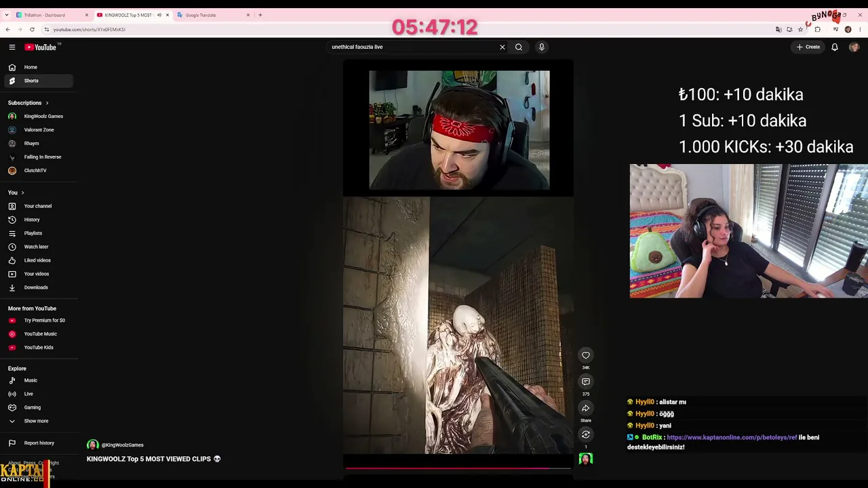868x488 pixels.
Task: Open the tab search dropdown arrow
Action: [x=6, y=15]
